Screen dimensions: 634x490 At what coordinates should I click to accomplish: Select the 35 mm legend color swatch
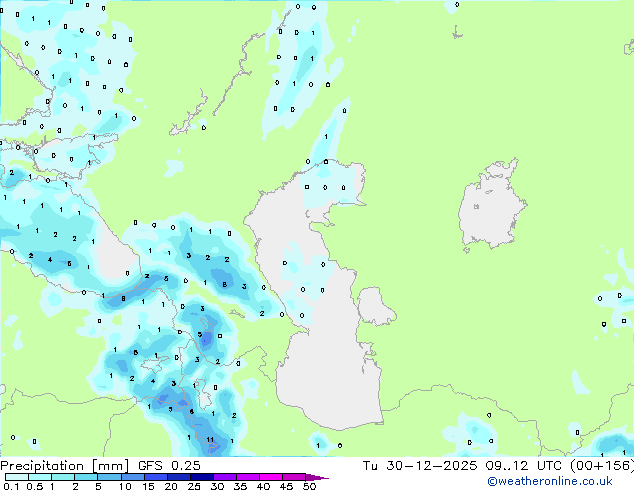click(247, 477)
